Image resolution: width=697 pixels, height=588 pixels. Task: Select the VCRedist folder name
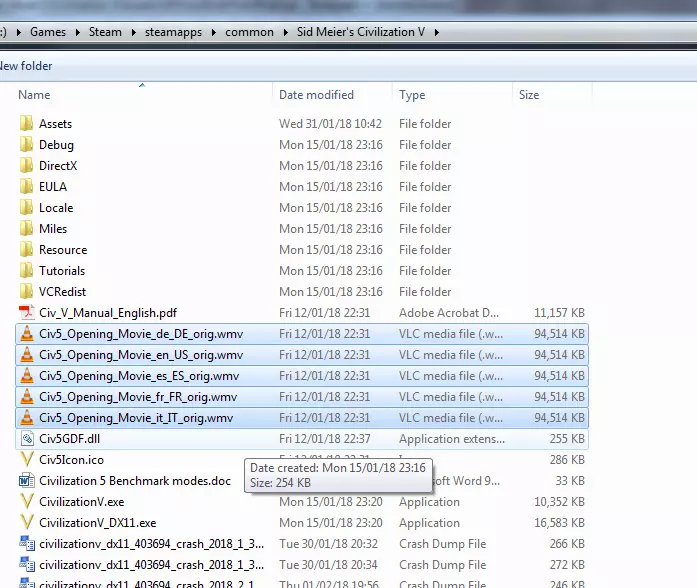[x=62, y=292]
